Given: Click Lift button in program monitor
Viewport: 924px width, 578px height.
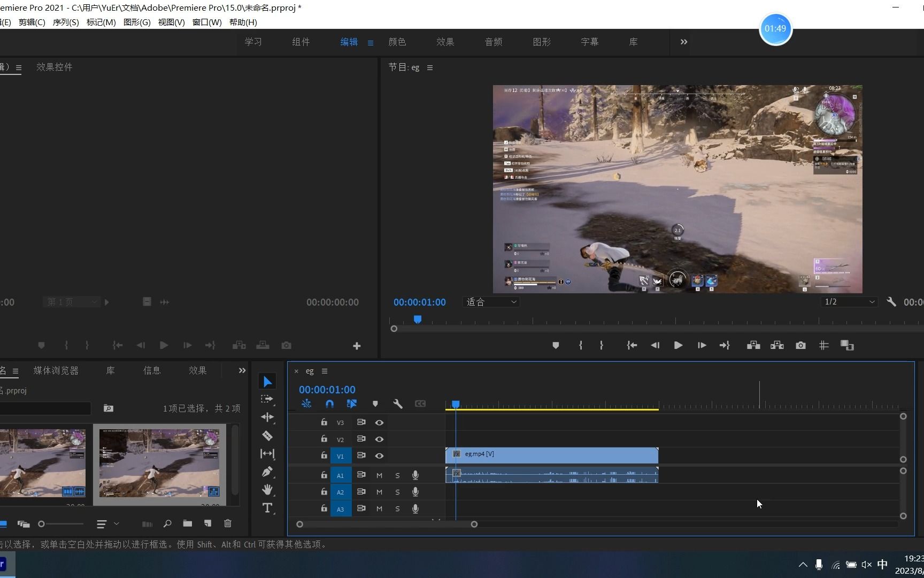Looking at the screenshot, I should [753, 346].
